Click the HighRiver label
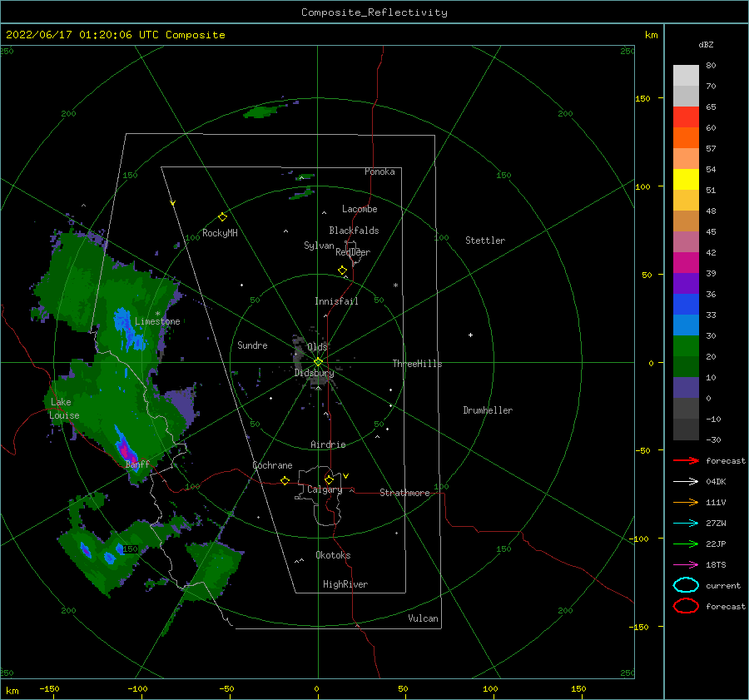This screenshot has width=749, height=700. tap(345, 584)
